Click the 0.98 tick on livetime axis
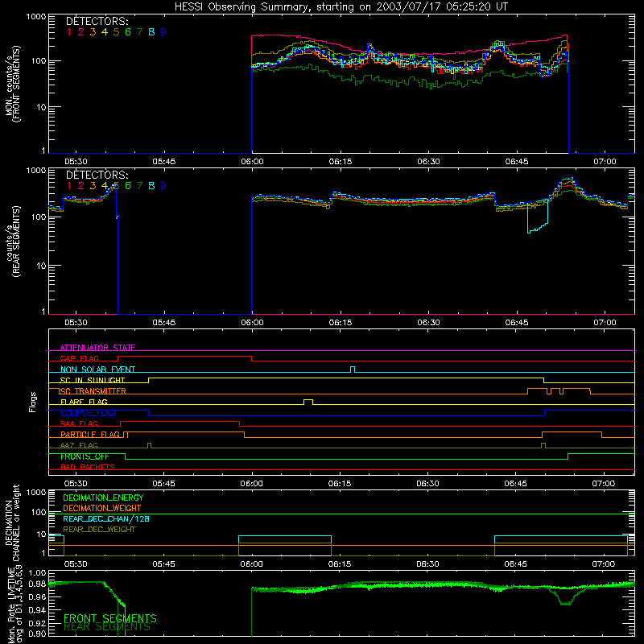 (x=37, y=584)
